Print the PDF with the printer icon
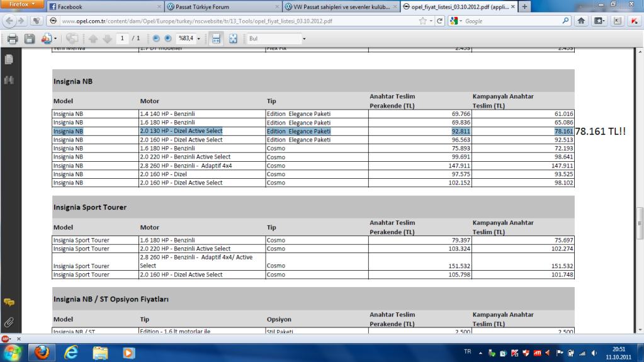Image resolution: width=644 pixels, height=362 pixels. click(x=13, y=38)
